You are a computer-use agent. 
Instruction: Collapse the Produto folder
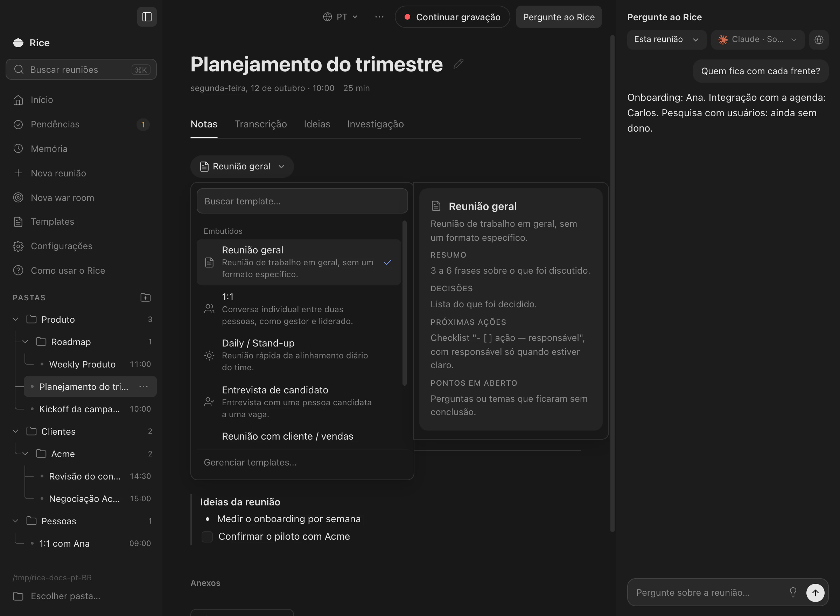[x=15, y=319]
